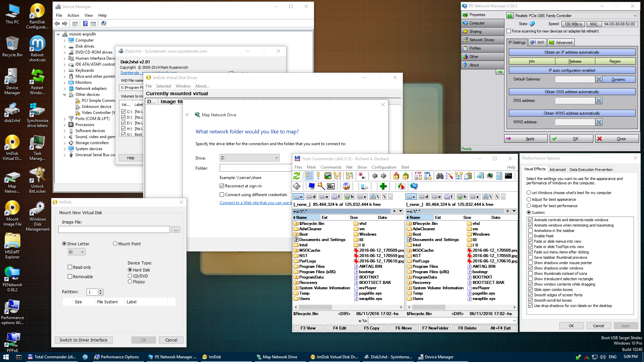
Task: Click F5 Copy button
Action: [x=372, y=328]
